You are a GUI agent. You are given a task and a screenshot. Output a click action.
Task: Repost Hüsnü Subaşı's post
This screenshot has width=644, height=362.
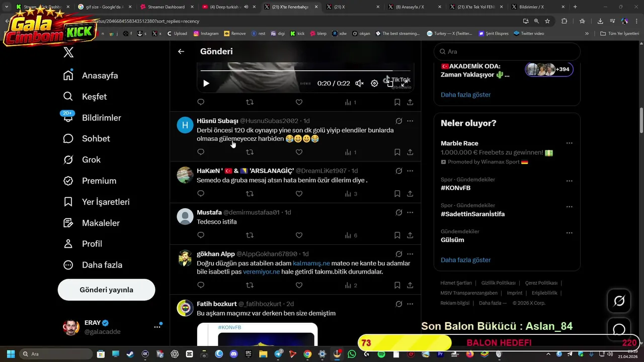[250, 152]
